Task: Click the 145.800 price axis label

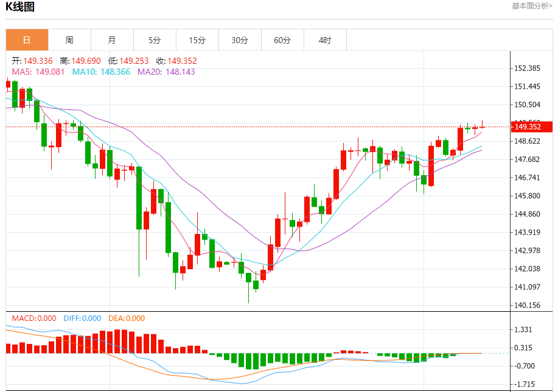Action: pos(528,196)
